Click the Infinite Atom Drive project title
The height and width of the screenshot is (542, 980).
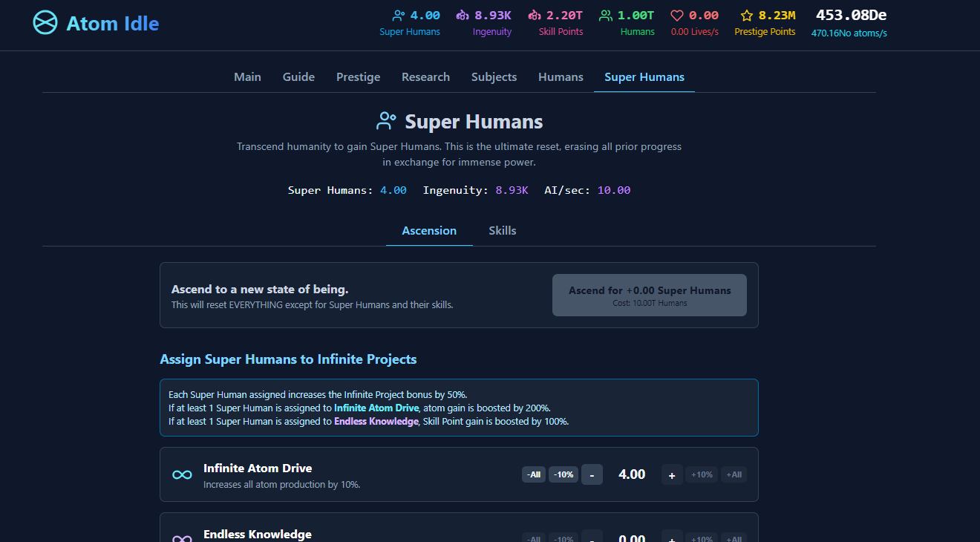[x=258, y=468]
